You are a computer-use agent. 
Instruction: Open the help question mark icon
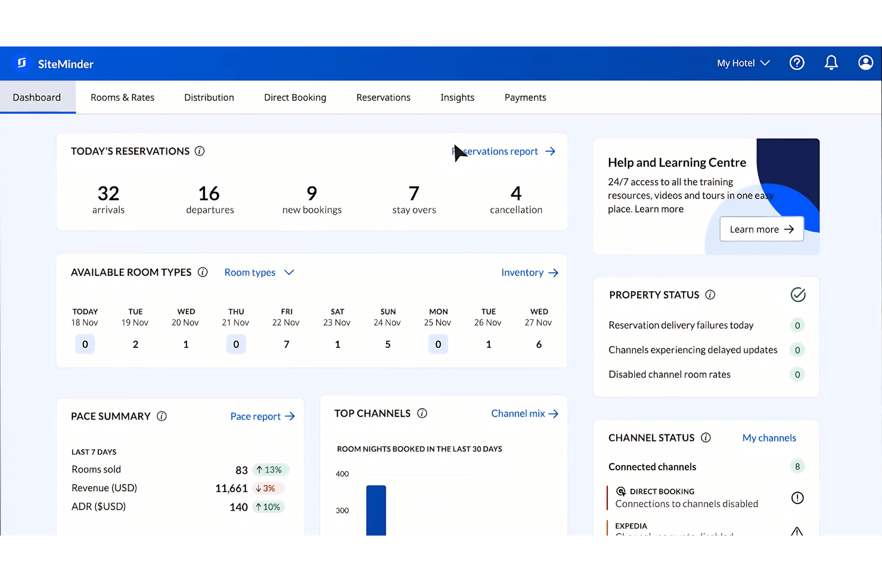797,63
